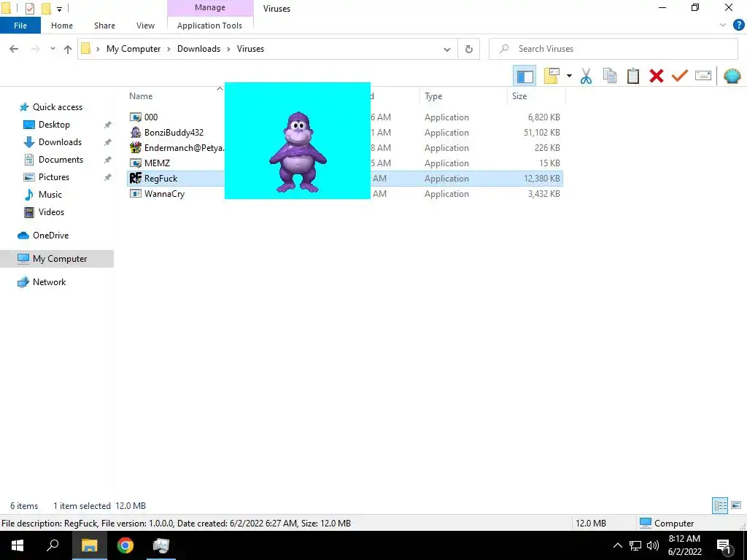Open Help with the question mark icon
The height and width of the screenshot is (560, 747).
click(x=738, y=26)
